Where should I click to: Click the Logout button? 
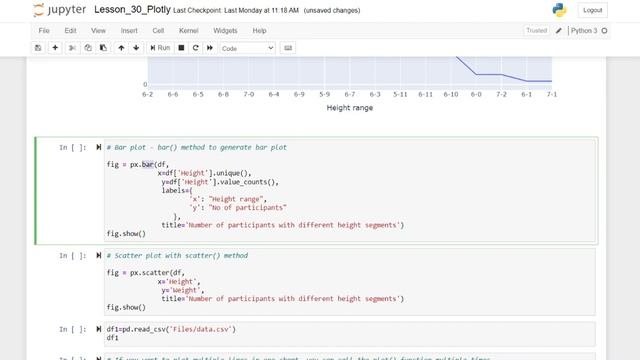[592, 10]
